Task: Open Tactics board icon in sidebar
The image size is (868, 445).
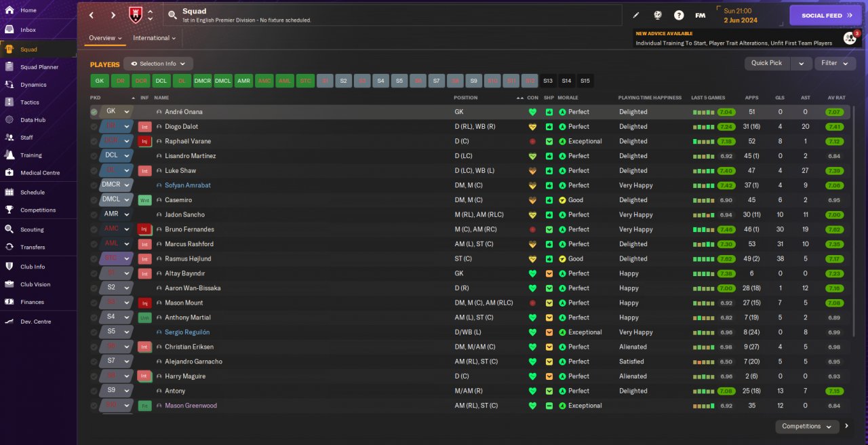Action: 9,102
